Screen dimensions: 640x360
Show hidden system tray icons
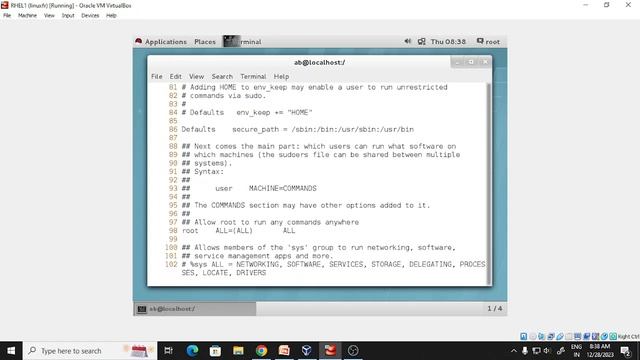pyautogui.click(x=513, y=351)
